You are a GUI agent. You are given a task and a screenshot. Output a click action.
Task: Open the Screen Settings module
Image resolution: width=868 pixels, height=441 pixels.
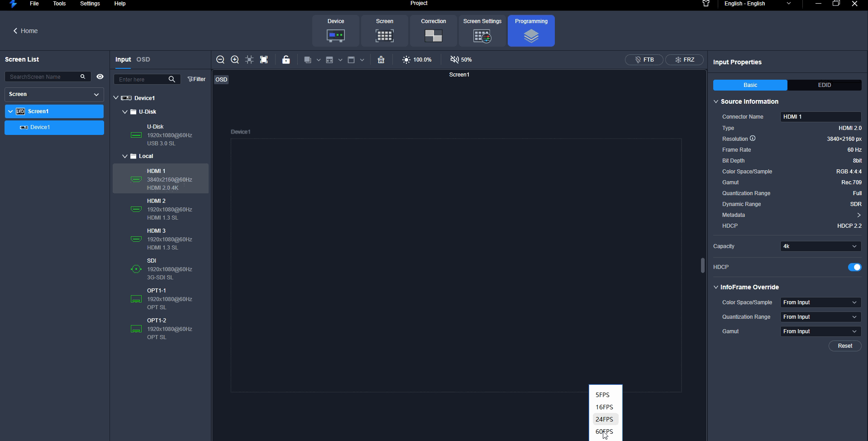pyautogui.click(x=482, y=31)
